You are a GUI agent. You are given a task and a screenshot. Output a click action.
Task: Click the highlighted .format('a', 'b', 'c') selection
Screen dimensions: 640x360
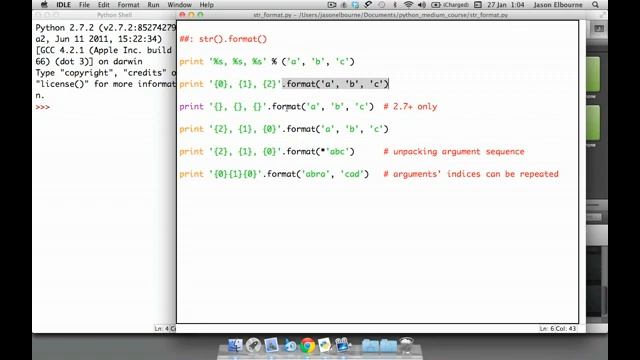coord(336,84)
